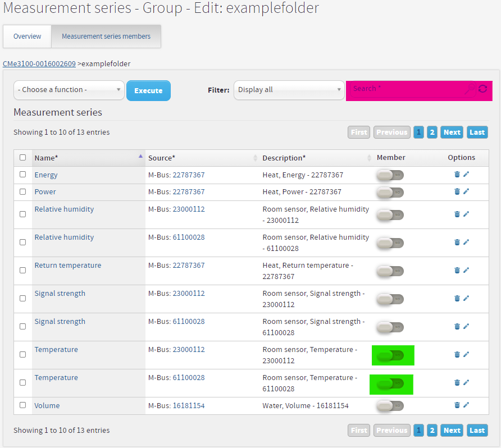This screenshot has width=501, height=448.
Task: Delete the Energy measurement series
Action: [457, 175]
